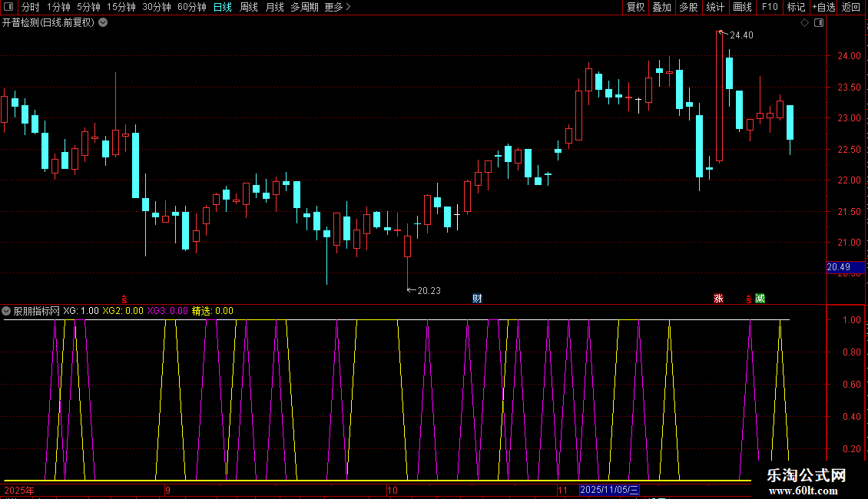Select the 5分钟 period tab
Screen dimensions: 868x499
(x=88, y=7)
